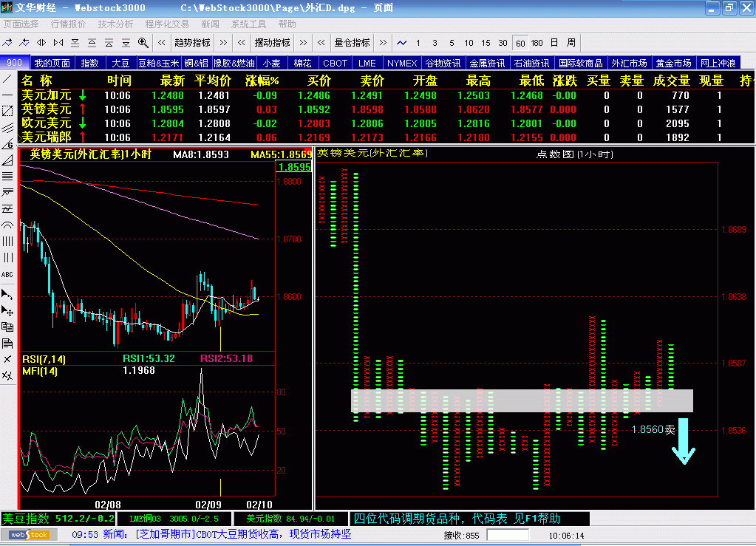Screen dimensions: 756x546
Task: Click the news headline link about CBOT大豆期货
Action: click(x=243, y=534)
